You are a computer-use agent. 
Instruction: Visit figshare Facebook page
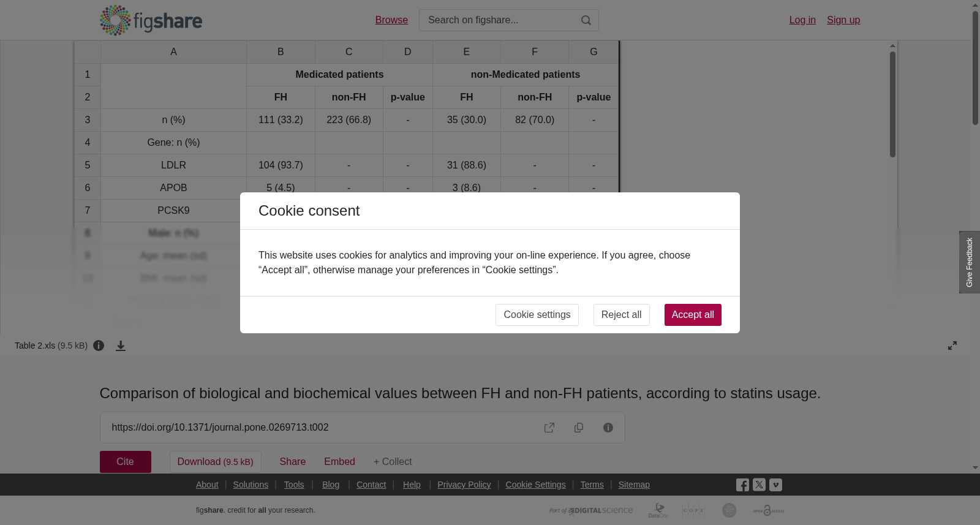742,485
